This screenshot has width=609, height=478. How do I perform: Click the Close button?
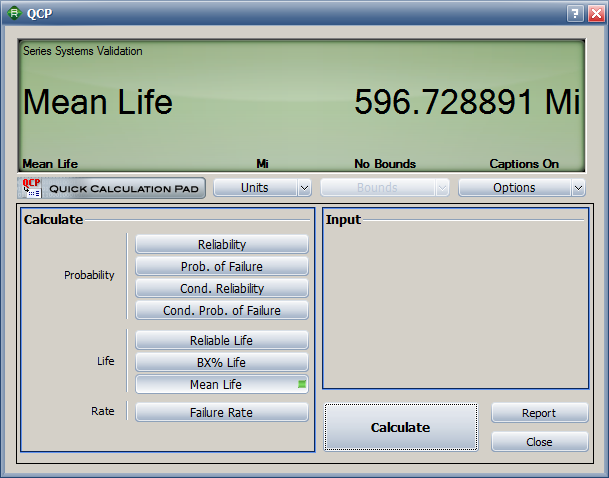(539, 442)
